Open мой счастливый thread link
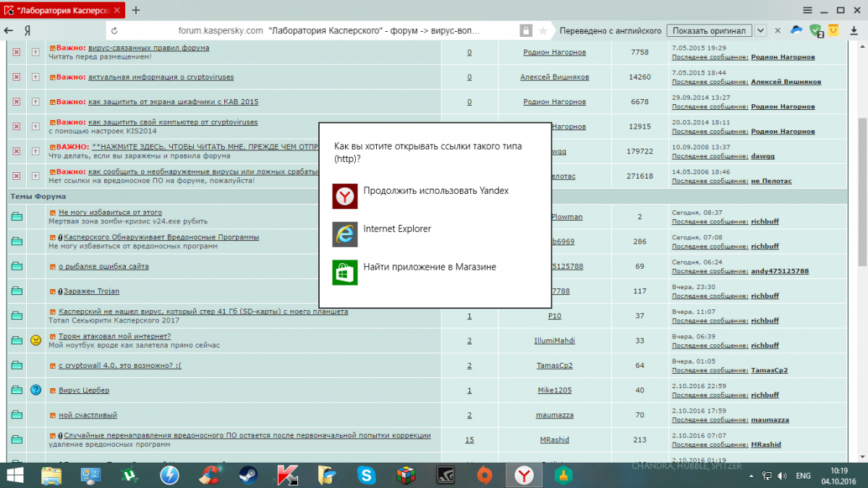This screenshot has height=488, width=868. point(88,415)
